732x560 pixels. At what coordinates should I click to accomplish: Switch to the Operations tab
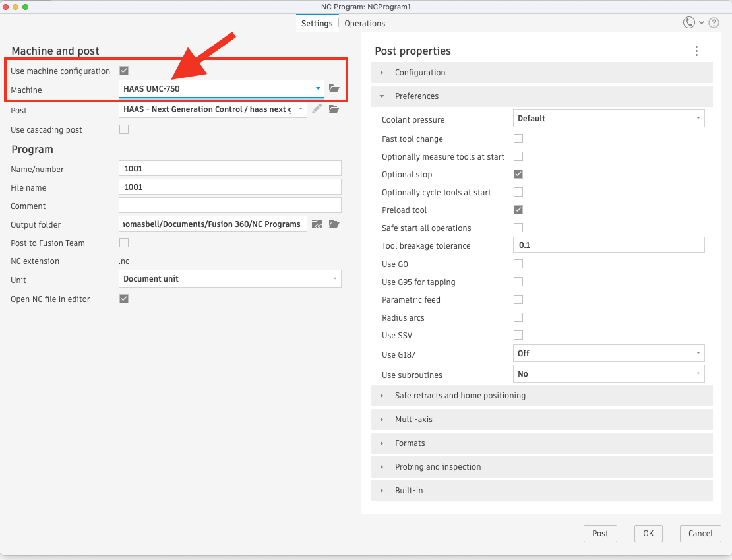[x=365, y=23]
